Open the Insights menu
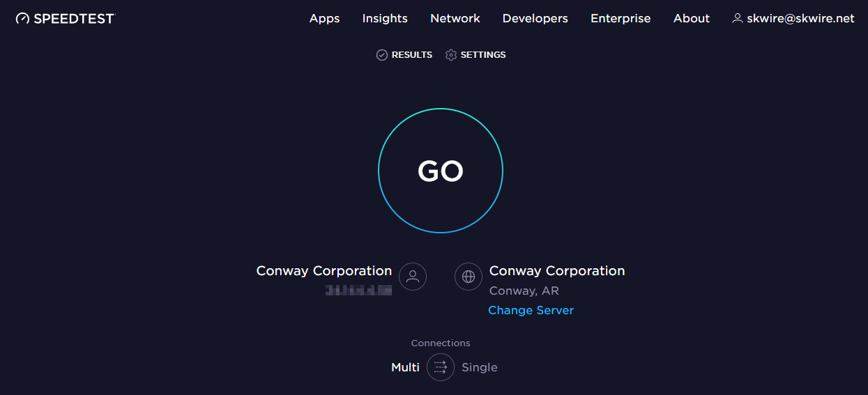 pos(385,19)
